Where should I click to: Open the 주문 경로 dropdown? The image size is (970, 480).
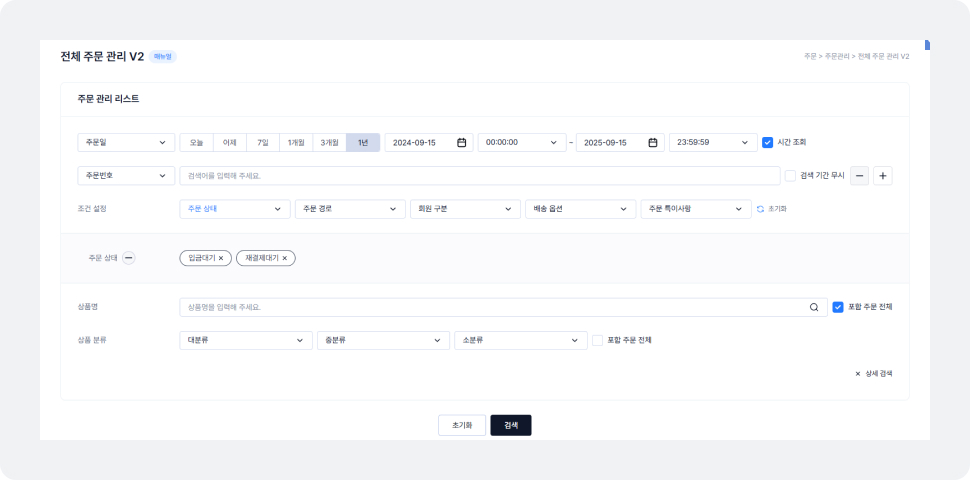[349, 209]
